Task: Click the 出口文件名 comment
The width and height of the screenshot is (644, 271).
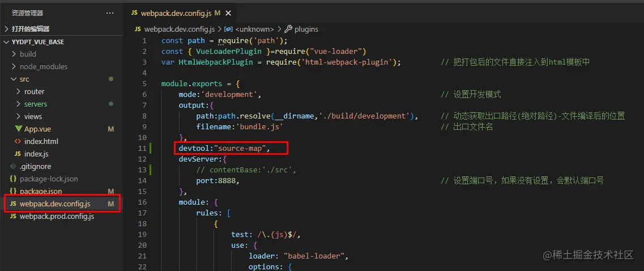Action: (x=467, y=126)
